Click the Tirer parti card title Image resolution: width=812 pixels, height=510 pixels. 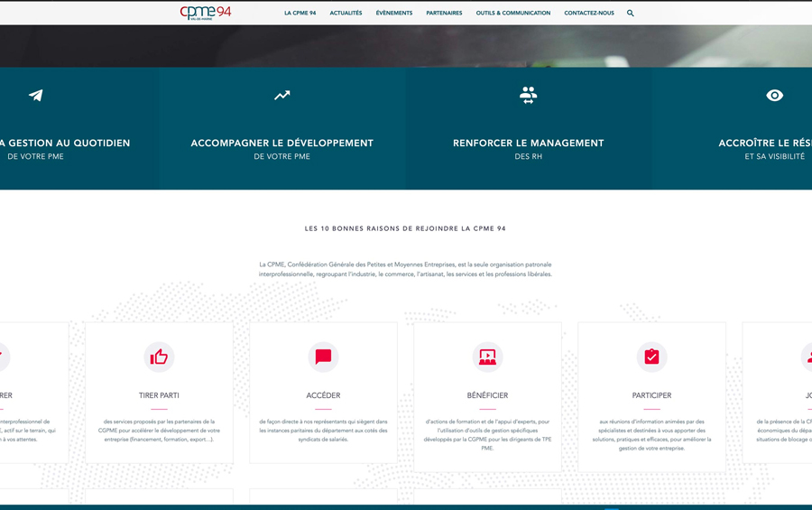click(x=159, y=395)
